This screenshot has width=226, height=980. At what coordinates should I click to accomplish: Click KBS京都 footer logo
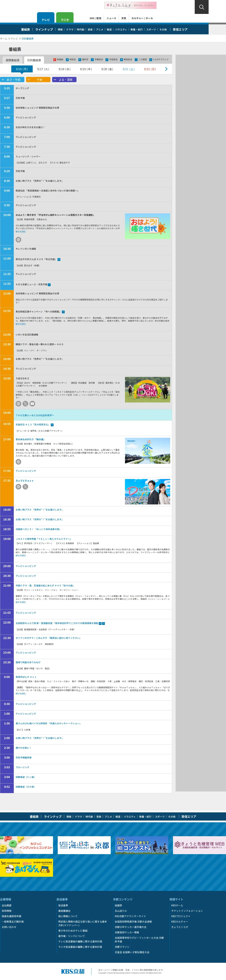[x=73, y=971]
